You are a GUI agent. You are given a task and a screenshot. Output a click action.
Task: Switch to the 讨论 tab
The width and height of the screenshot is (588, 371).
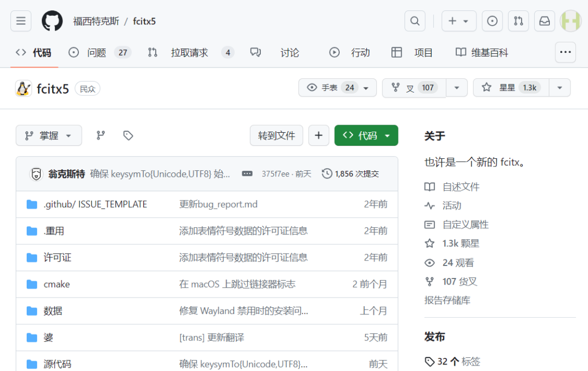274,52
